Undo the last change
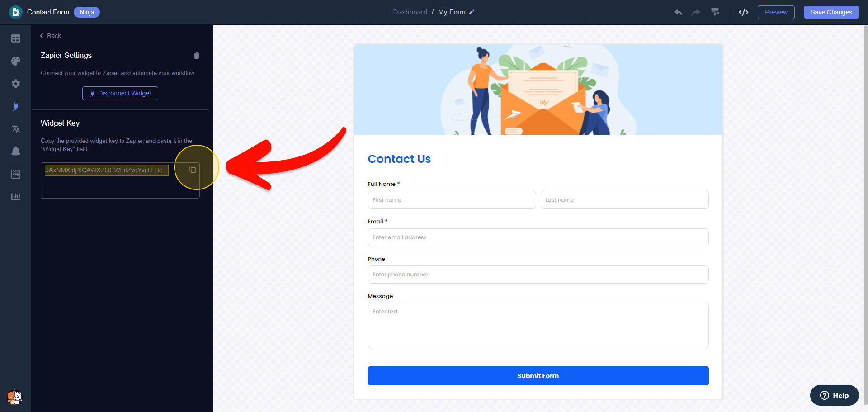This screenshot has width=868, height=412. (x=678, y=12)
